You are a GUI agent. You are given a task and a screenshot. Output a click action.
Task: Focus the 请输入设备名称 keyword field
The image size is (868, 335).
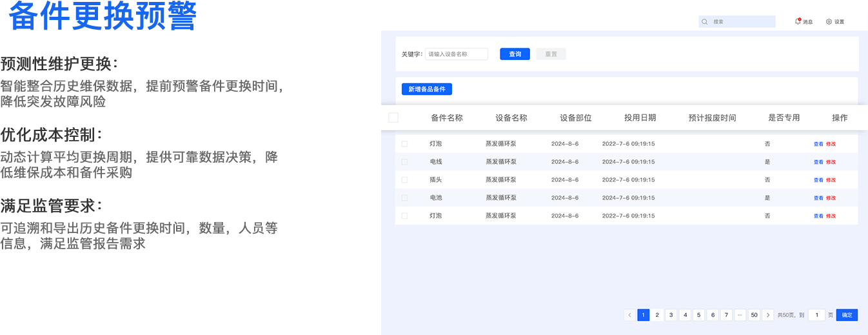(x=456, y=54)
